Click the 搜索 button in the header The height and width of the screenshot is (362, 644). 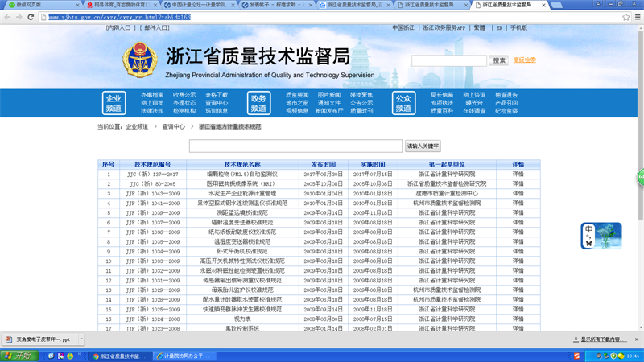coord(499,60)
